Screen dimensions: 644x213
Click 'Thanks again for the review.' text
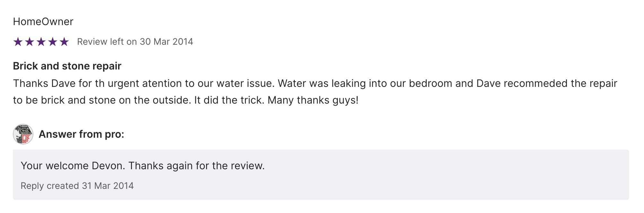196,166
